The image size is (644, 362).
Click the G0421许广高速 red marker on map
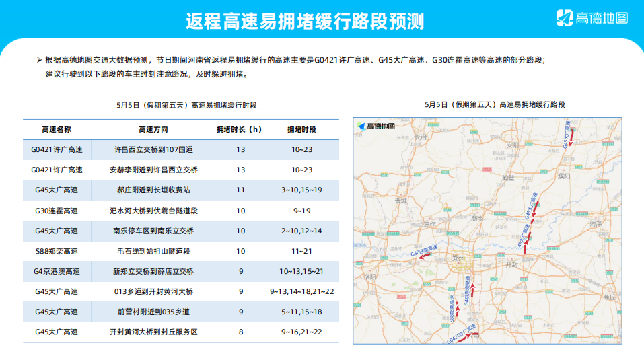[x=469, y=335]
